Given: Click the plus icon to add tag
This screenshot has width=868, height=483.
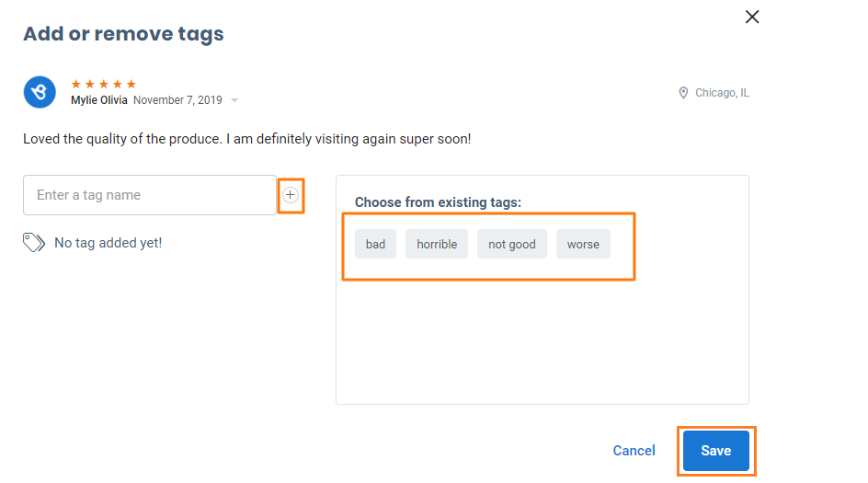Looking at the screenshot, I should (x=291, y=195).
